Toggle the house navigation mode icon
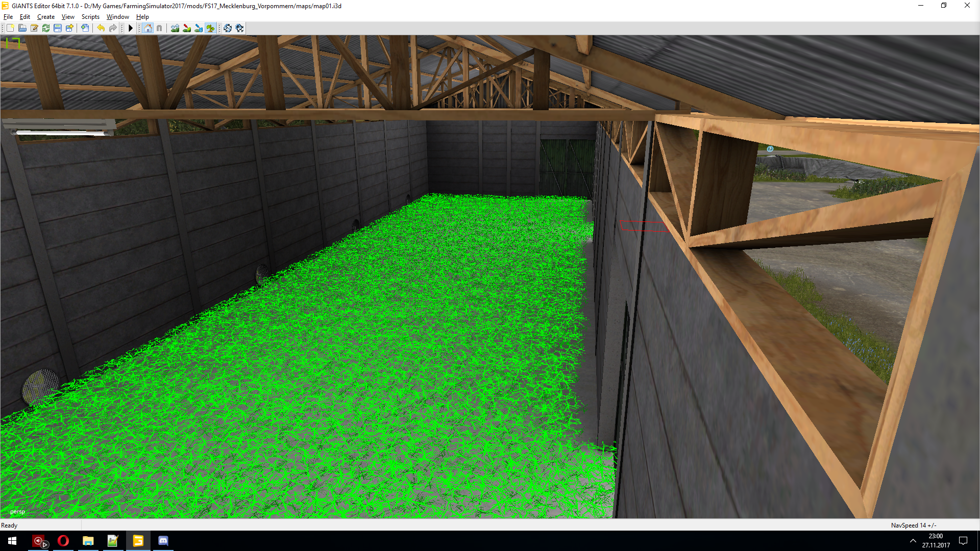The width and height of the screenshot is (980, 551). pyautogui.click(x=148, y=28)
